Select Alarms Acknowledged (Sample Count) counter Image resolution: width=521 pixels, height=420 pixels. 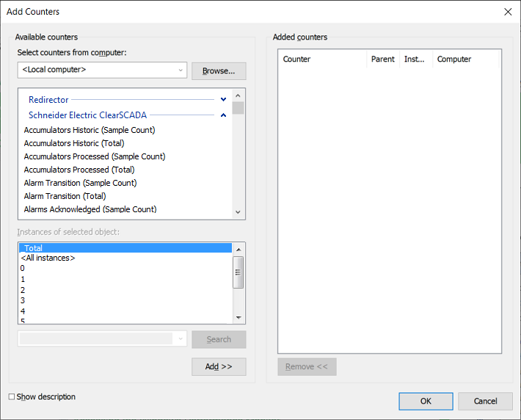click(90, 209)
